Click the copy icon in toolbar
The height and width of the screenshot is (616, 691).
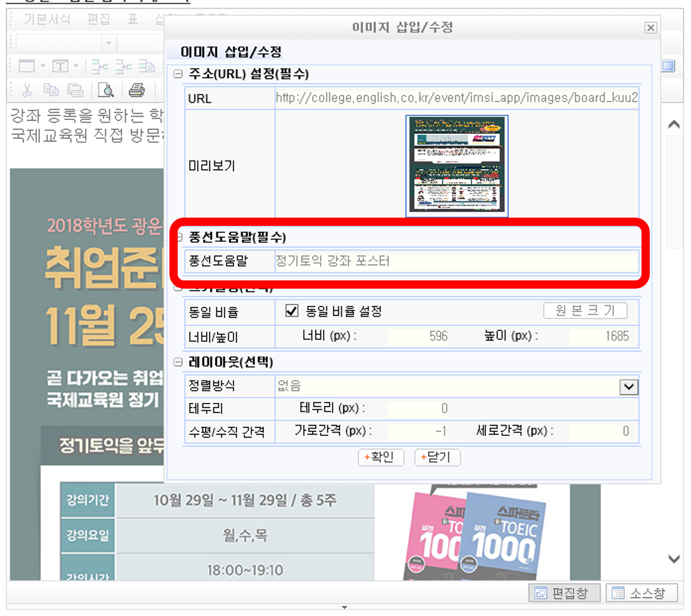51,90
